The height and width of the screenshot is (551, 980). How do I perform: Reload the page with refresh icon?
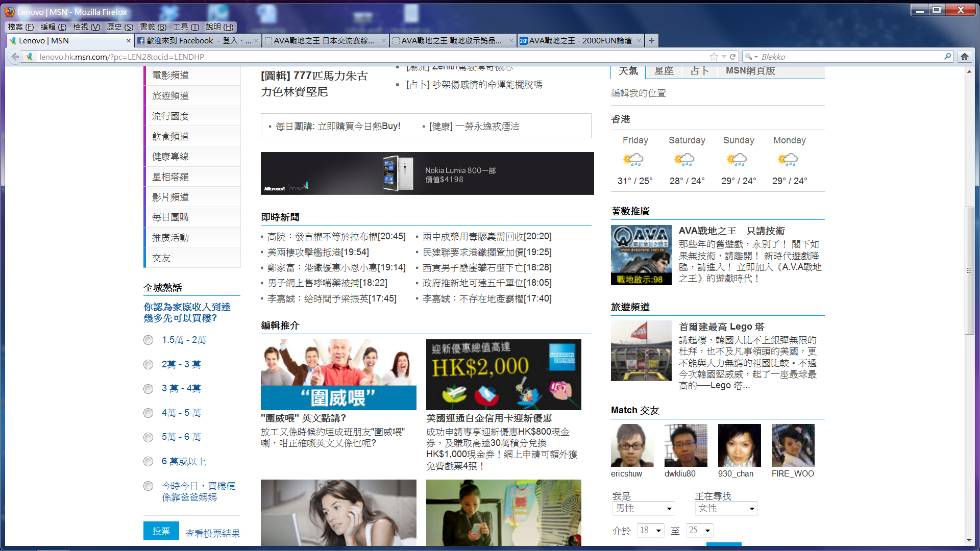(733, 57)
